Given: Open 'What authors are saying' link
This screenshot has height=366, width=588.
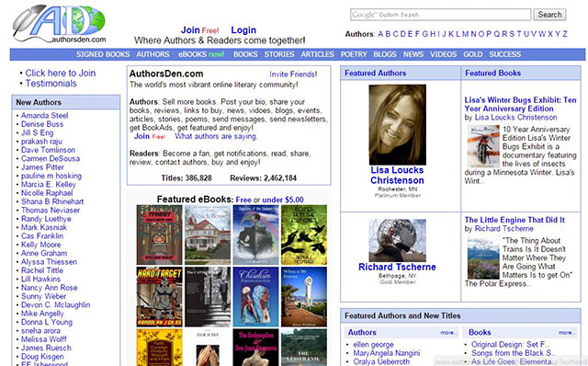Looking at the screenshot, I should (x=216, y=136).
